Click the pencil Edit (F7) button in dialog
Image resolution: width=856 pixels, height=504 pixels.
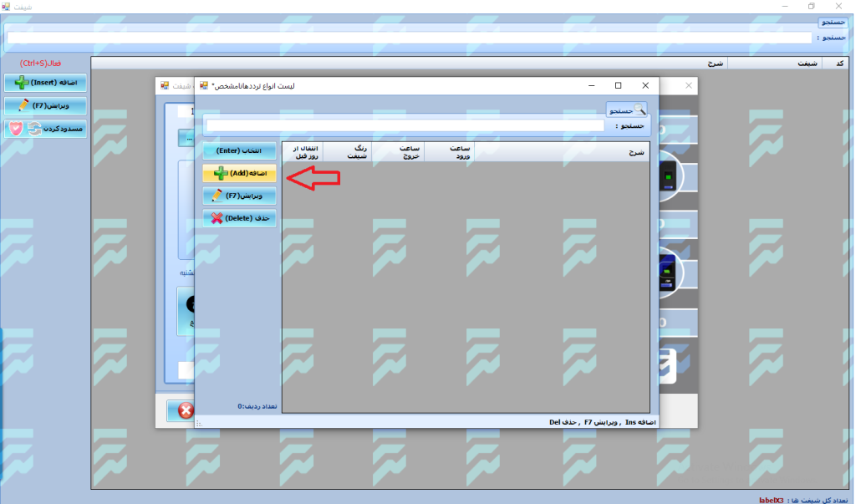(239, 196)
